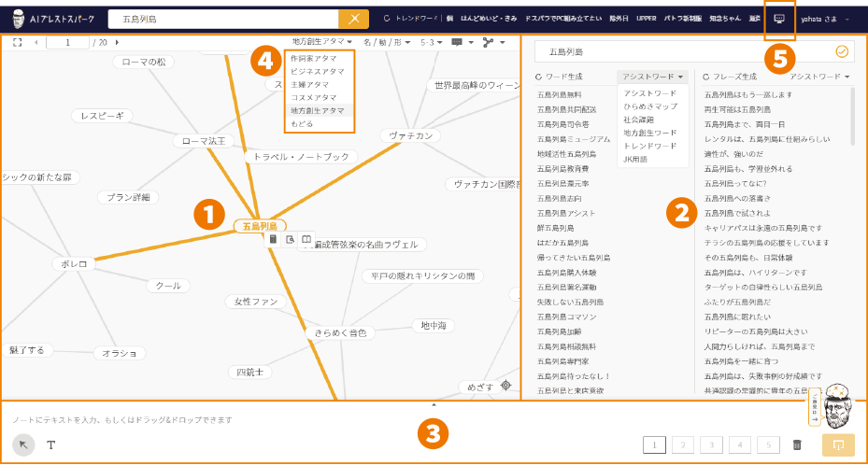
Task: Click the AI bearded man logo
Action: click(19, 19)
